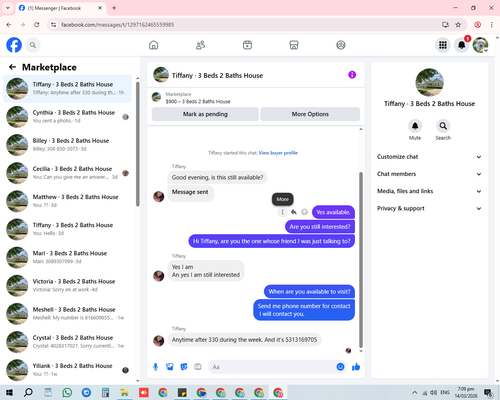Open Cecilia's conversation
Image resolution: width=500 pixels, height=400 pixels.
[67, 173]
